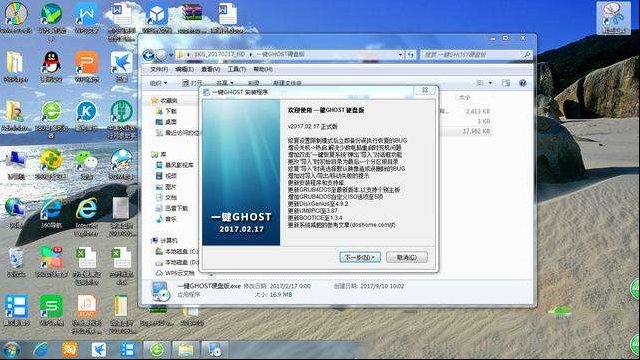Click the 1KG_20170217_HD breadcrumb in address bar
Screen dimensions: 640x360
220,54
